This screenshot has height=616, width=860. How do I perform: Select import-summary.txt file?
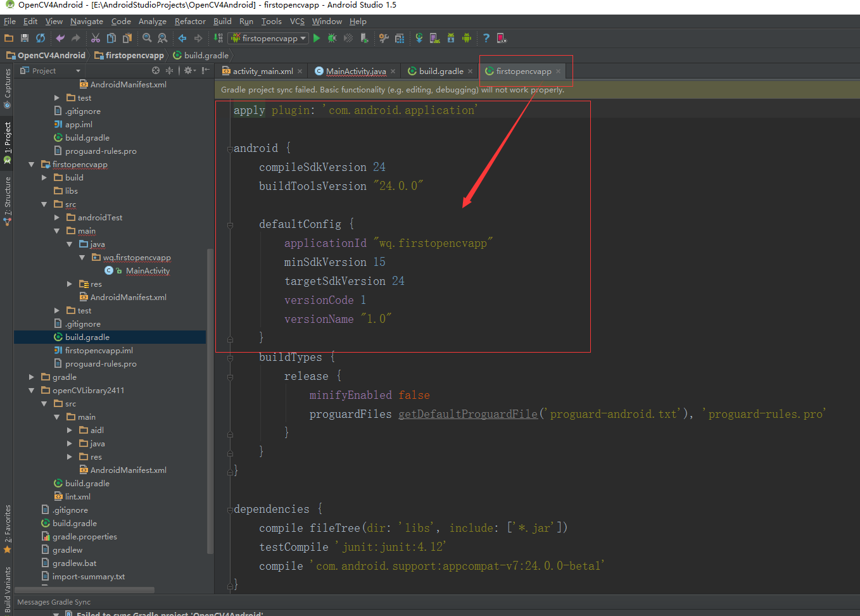(88, 576)
